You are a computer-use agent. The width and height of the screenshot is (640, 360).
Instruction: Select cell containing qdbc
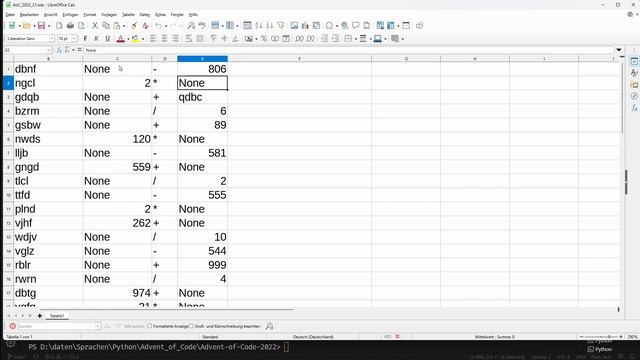pos(202,97)
